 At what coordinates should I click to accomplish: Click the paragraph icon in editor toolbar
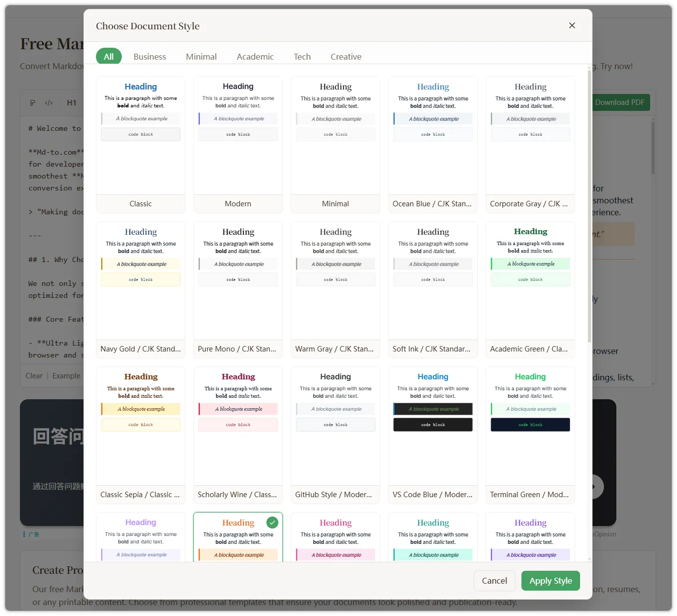[x=33, y=103]
